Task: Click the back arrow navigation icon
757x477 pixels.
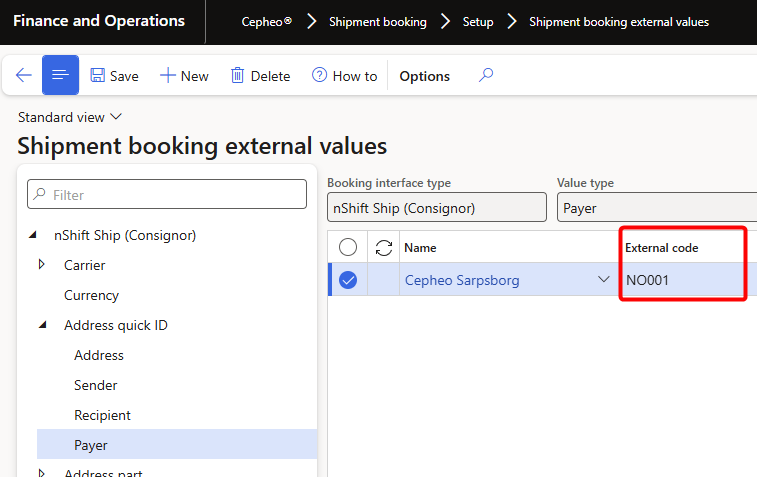Action: pyautogui.click(x=23, y=76)
